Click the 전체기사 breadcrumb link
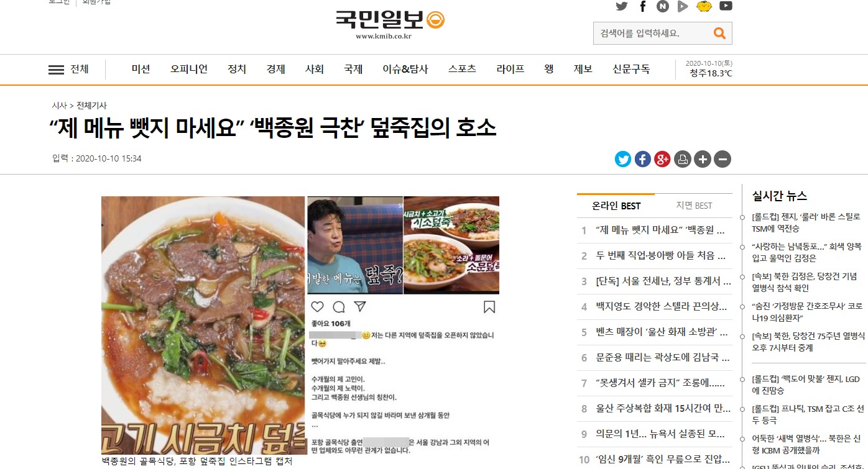The width and height of the screenshot is (868, 469). coord(91,106)
